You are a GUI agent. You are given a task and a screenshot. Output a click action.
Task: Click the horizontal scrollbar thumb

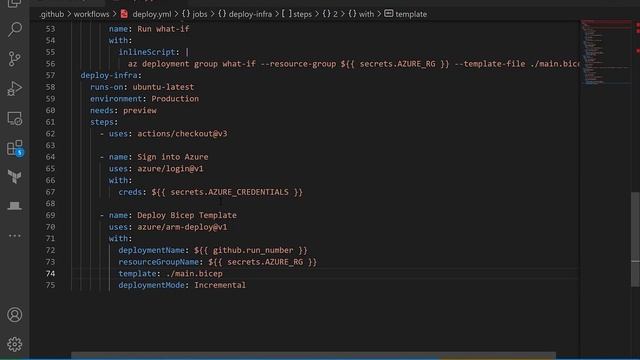coord(313,356)
